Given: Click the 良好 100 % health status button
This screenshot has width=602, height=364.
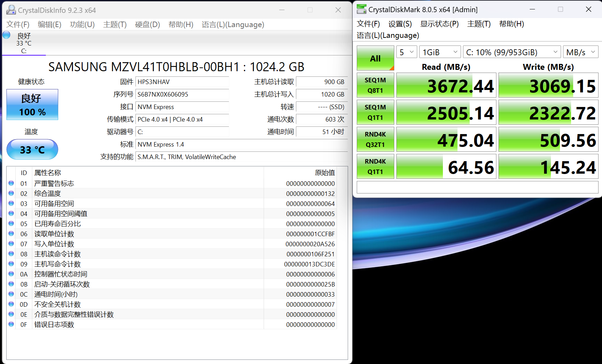Looking at the screenshot, I should (32, 105).
